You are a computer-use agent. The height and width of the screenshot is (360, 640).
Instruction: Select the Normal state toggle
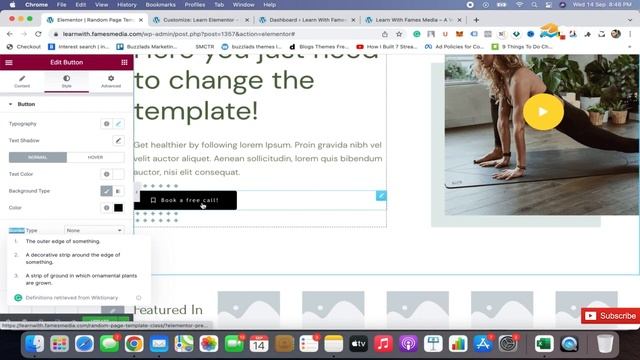pyautogui.click(x=38, y=157)
